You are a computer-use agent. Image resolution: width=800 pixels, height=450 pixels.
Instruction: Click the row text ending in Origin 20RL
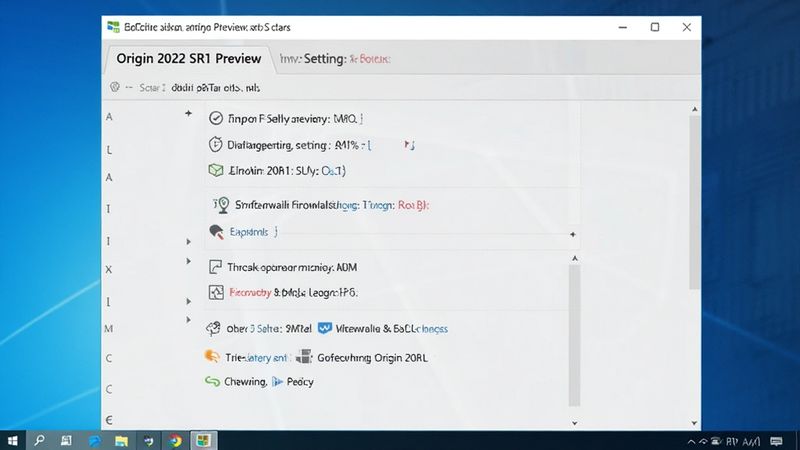[x=372, y=358]
